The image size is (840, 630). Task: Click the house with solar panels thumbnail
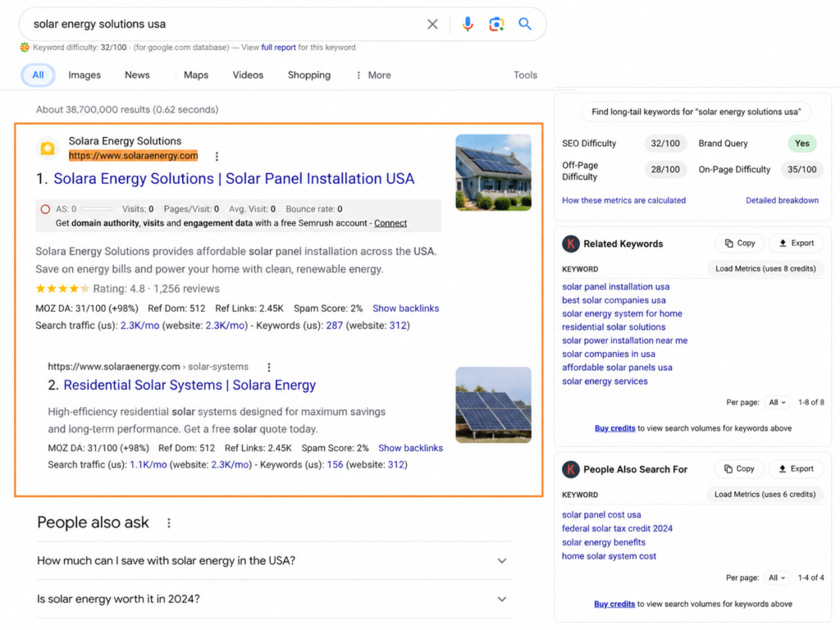point(493,172)
